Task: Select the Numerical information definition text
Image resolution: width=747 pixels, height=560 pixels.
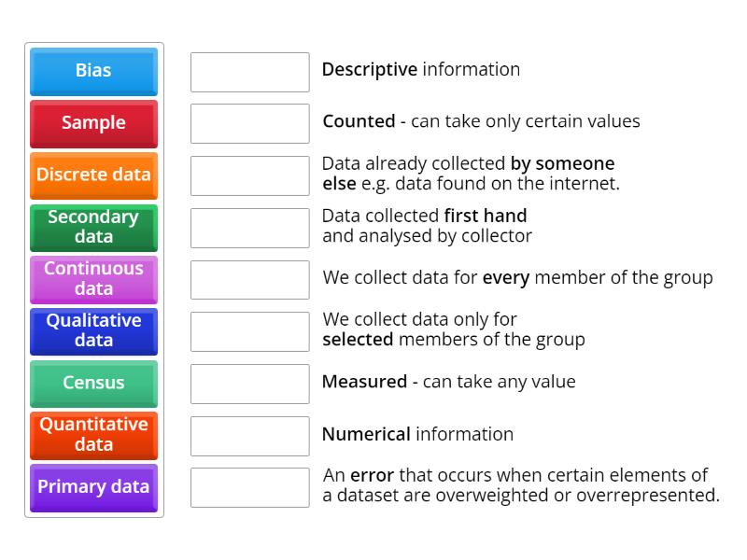Action: pyautogui.click(x=419, y=435)
